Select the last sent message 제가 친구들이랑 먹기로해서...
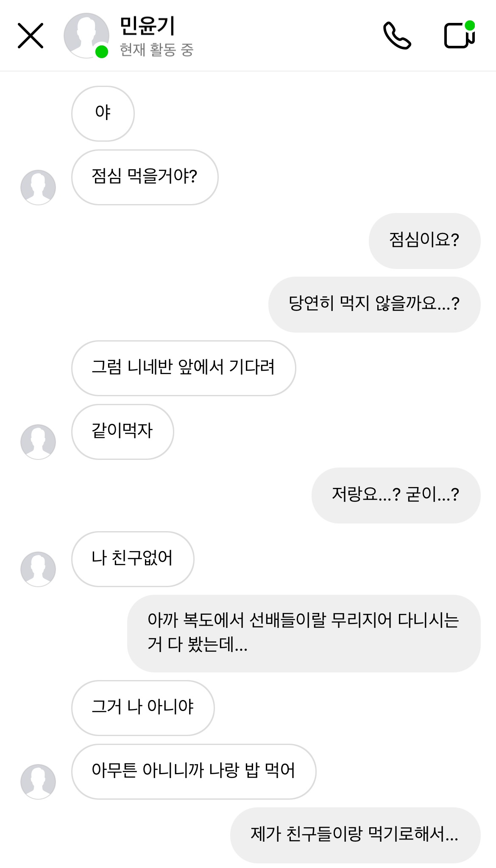This screenshot has height=868, width=496. coord(355,835)
